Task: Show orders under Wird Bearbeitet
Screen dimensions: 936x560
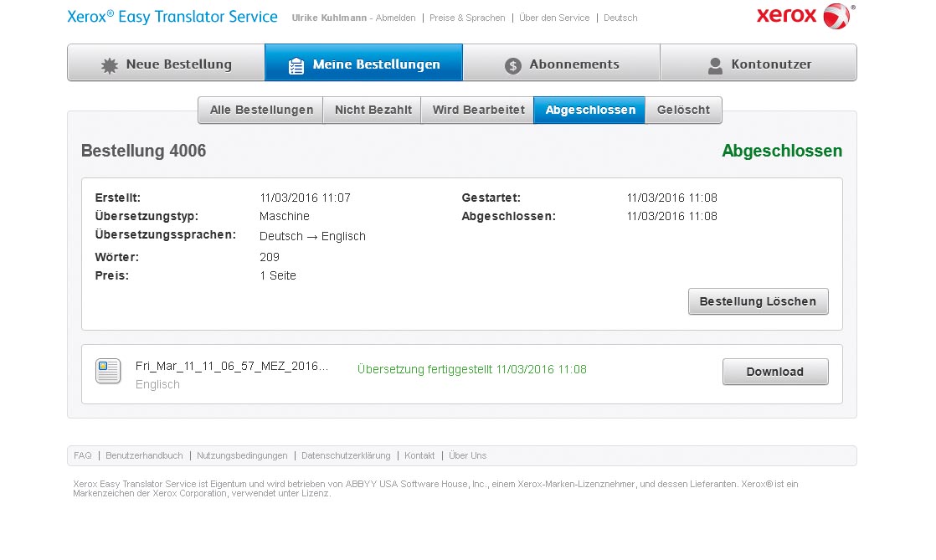Action: (x=478, y=110)
